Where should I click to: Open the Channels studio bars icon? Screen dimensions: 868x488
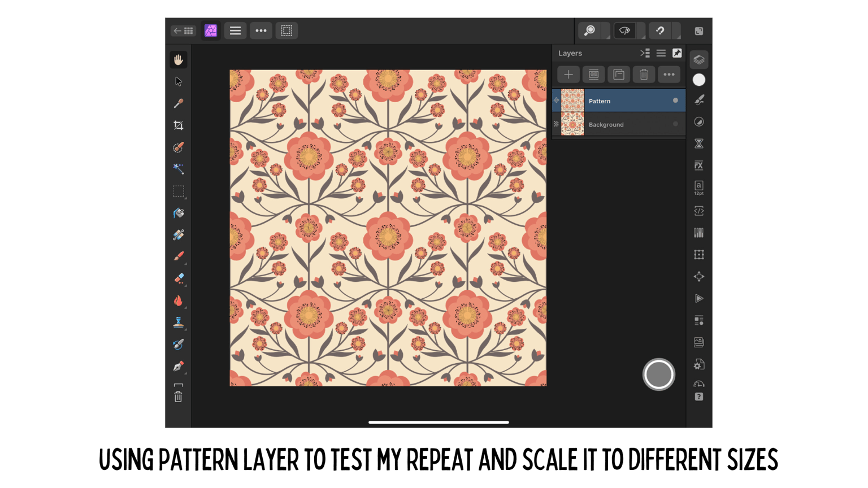(x=699, y=233)
